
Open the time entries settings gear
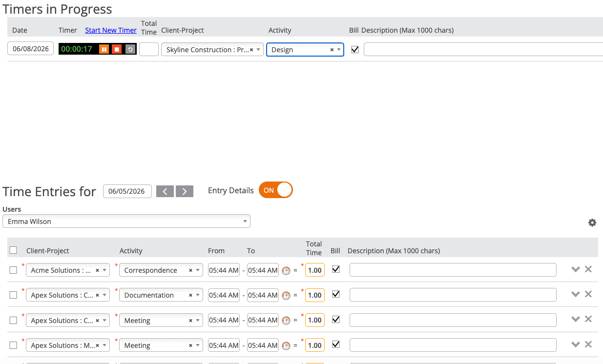[592, 222]
